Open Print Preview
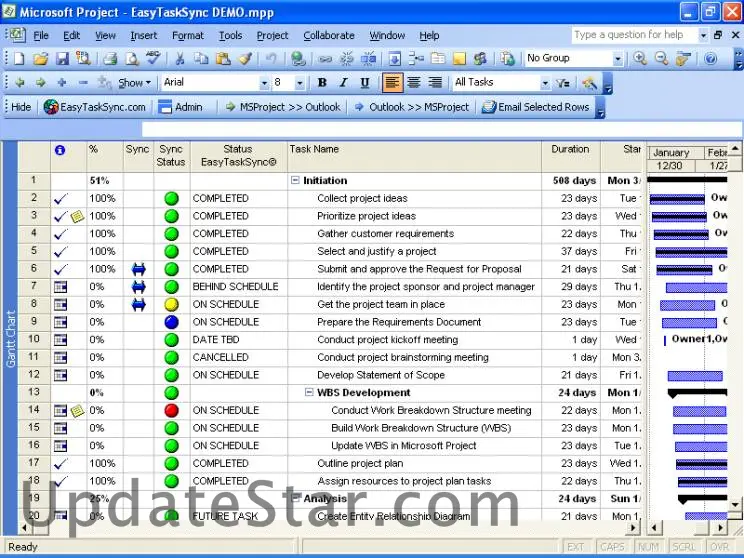744x558 pixels. [x=131, y=59]
